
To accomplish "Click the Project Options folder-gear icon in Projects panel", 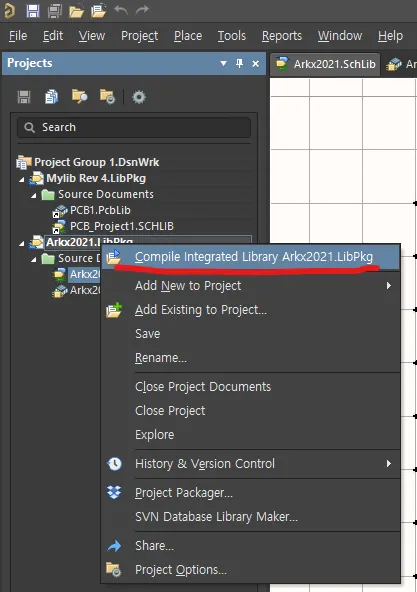I will pyautogui.click(x=107, y=97).
